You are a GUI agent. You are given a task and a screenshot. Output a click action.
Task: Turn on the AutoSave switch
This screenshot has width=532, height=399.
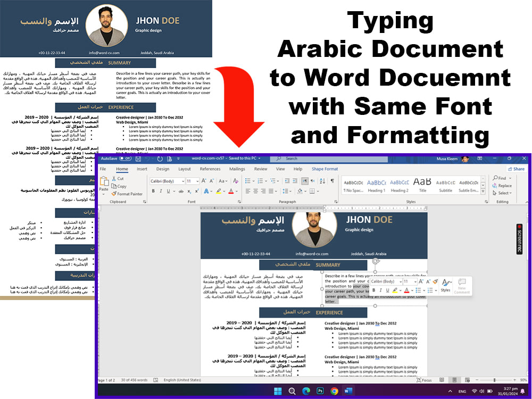click(126, 159)
